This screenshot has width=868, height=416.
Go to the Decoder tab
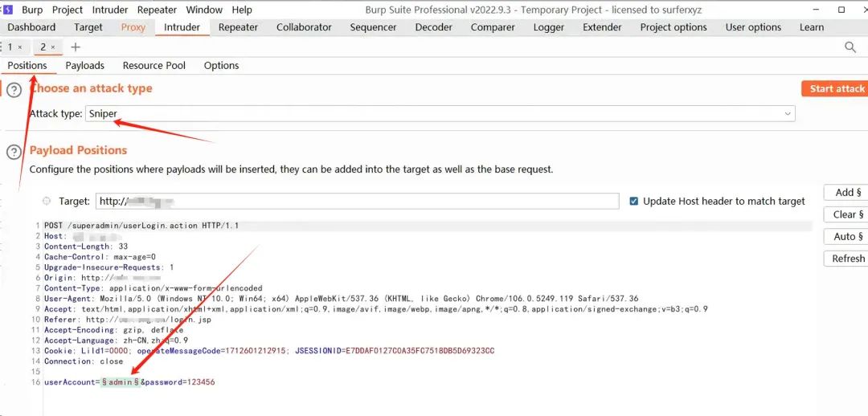[433, 27]
